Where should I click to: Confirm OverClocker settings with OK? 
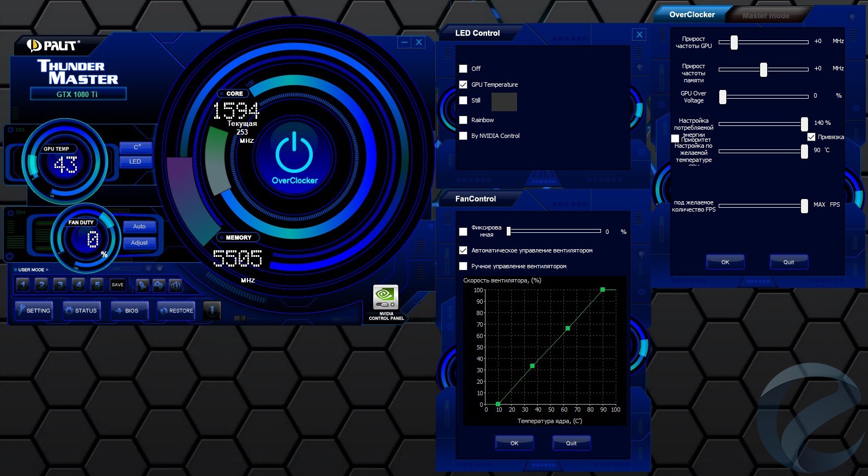pos(725,262)
